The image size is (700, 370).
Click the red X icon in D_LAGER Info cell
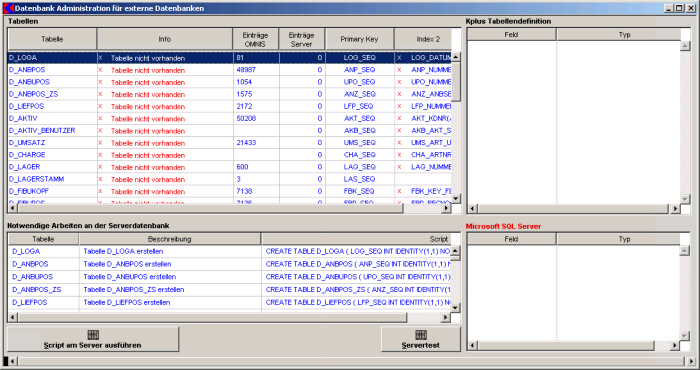click(x=100, y=166)
